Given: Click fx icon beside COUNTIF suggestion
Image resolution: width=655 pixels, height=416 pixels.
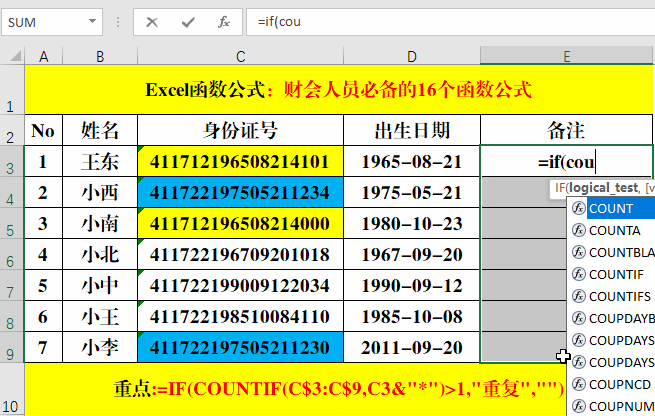Looking at the screenshot, I should click(579, 274).
